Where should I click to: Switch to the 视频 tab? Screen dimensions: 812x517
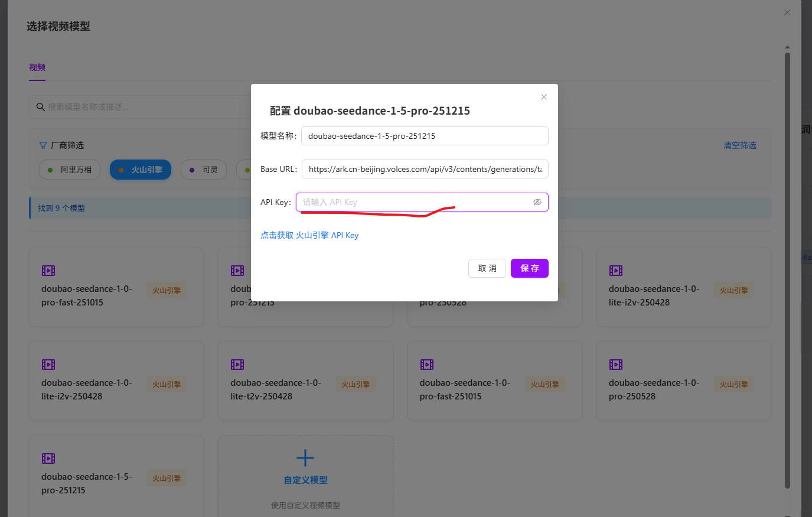(x=37, y=67)
